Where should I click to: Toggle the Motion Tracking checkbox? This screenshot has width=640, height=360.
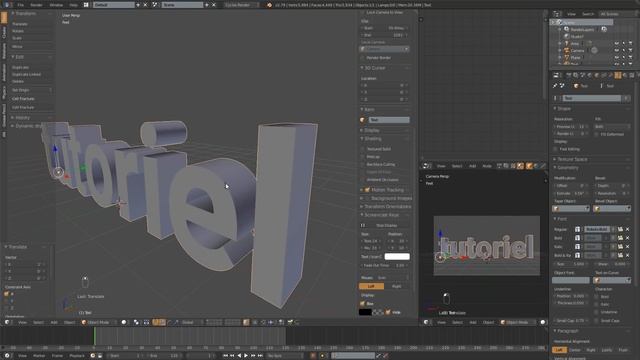coord(367,190)
